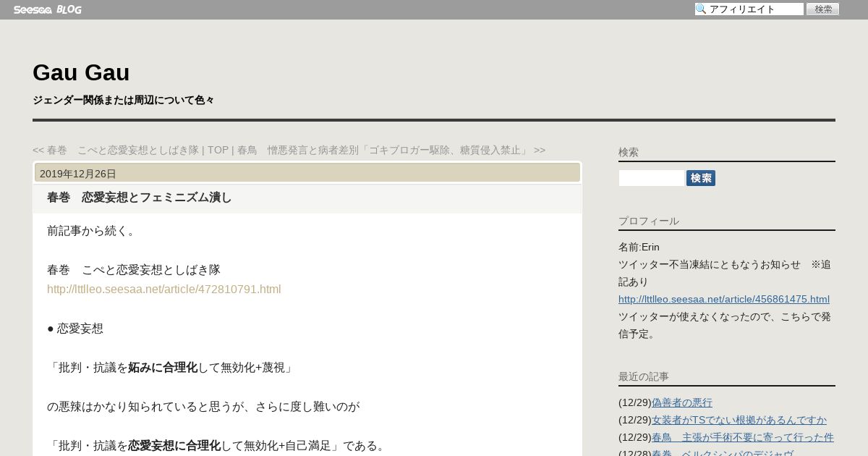Click the plain text line 春巻 こぺと恋愛妄想としばき隊 in the article

coord(134,270)
